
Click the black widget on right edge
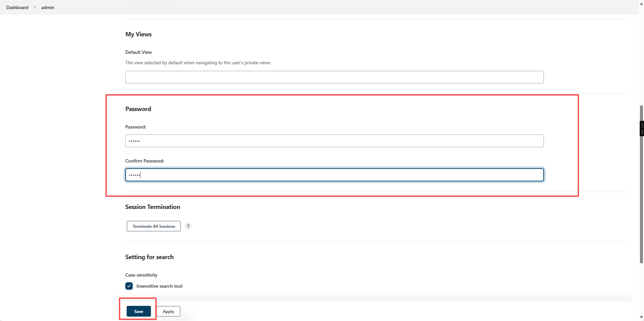tap(642, 129)
